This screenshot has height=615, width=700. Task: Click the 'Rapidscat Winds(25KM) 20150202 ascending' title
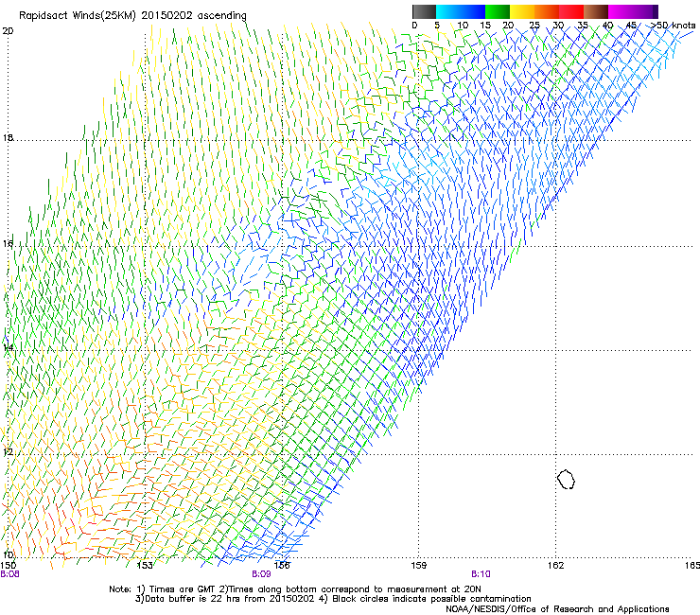tap(132, 15)
